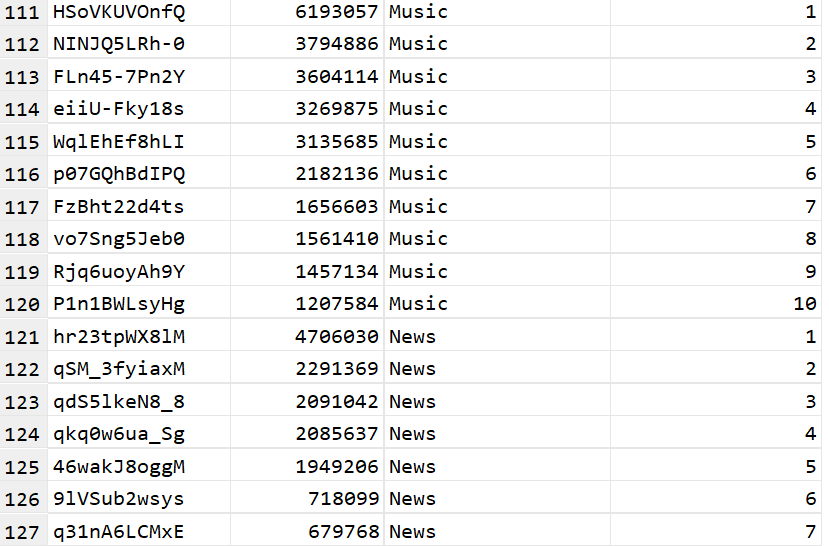The image size is (829, 546).
Task: Select row number 122 header
Action: 23,369
